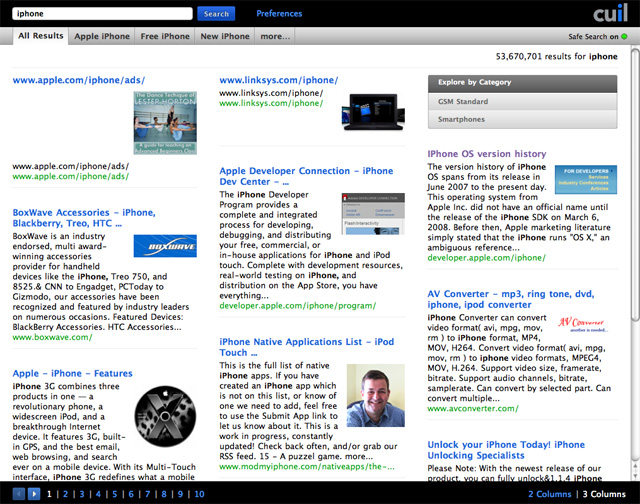Screen dimensions: 640x504
Task: Click the vertical scrollbar thumb
Action: [636, 184]
